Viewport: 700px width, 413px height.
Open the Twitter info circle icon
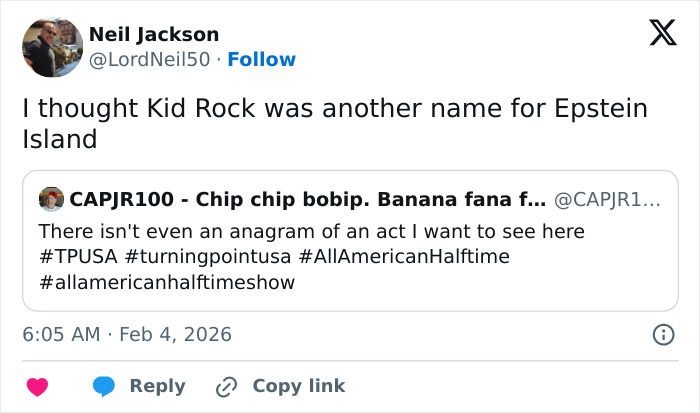(x=662, y=335)
